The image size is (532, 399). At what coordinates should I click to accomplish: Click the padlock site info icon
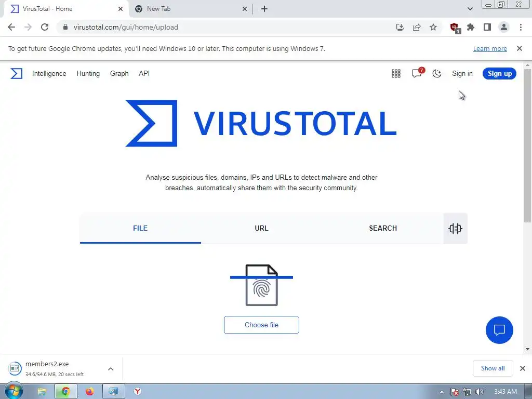[65, 27]
